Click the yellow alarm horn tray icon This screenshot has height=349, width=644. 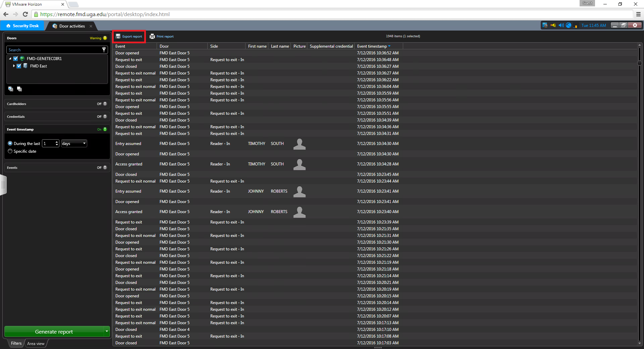[553, 26]
